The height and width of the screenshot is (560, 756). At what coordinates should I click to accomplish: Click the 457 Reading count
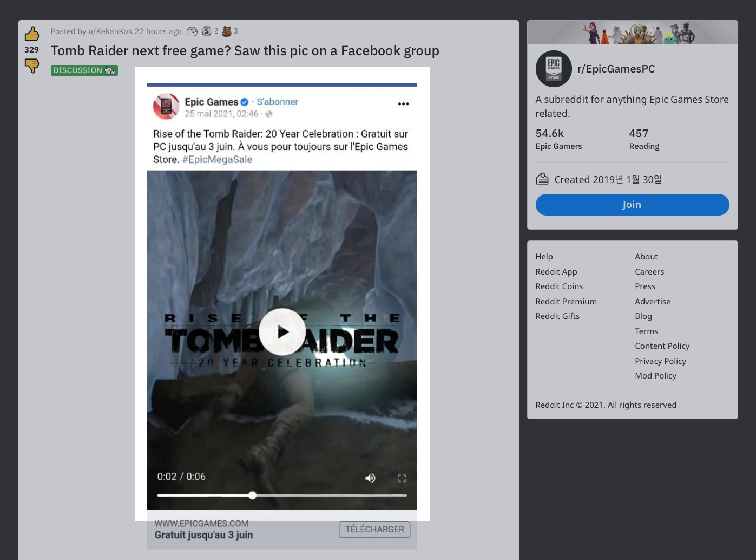[644, 139]
